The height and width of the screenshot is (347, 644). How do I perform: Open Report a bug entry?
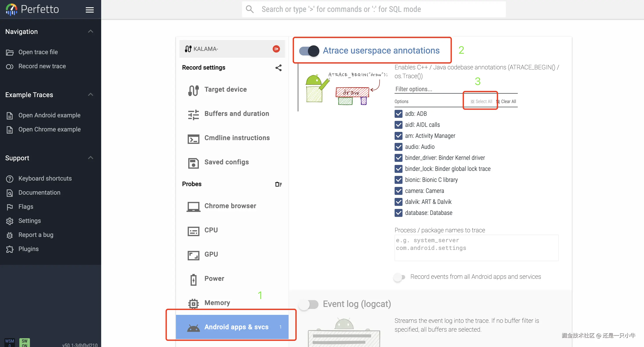(x=35, y=235)
